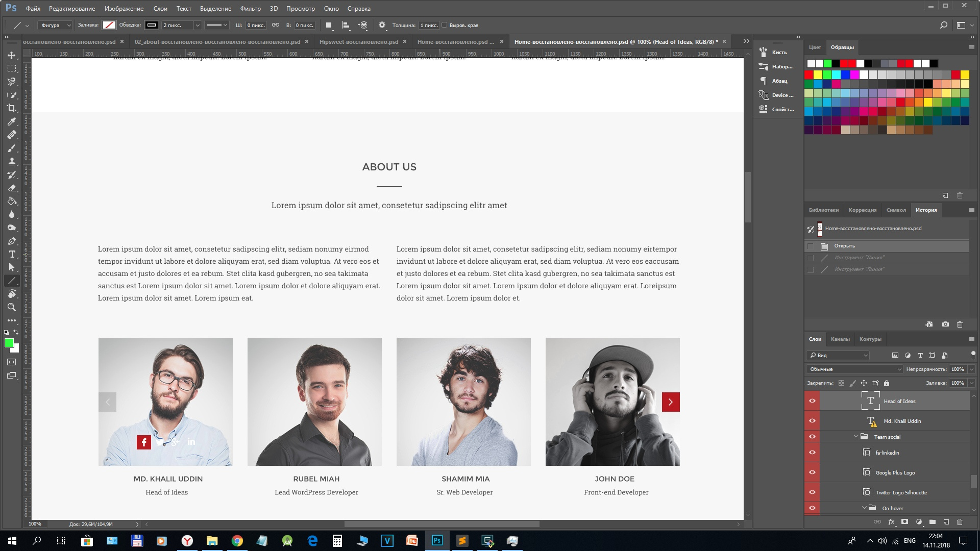Image resolution: width=980 pixels, height=551 pixels.
Task: Click the search icon in options bar
Action: point(944,25)
